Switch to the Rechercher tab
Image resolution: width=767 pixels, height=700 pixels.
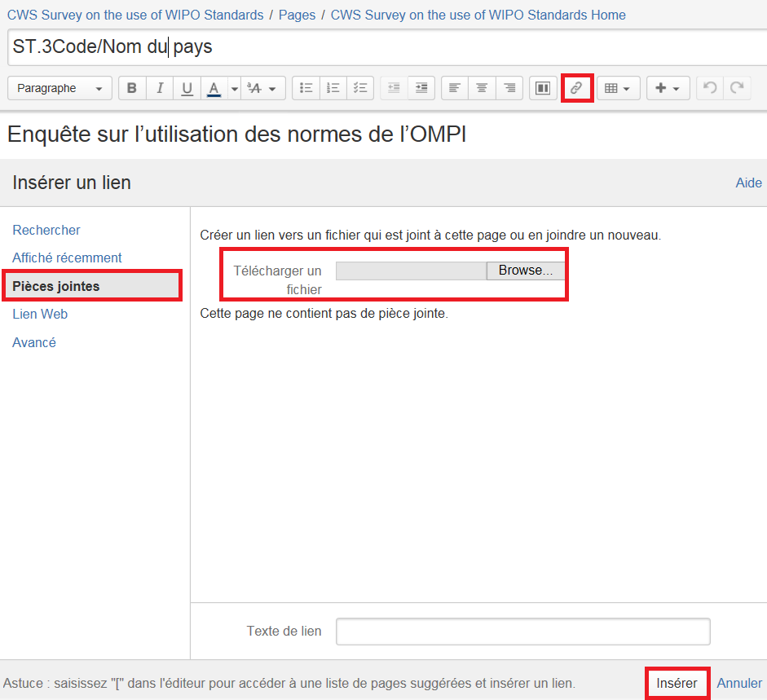46,231
